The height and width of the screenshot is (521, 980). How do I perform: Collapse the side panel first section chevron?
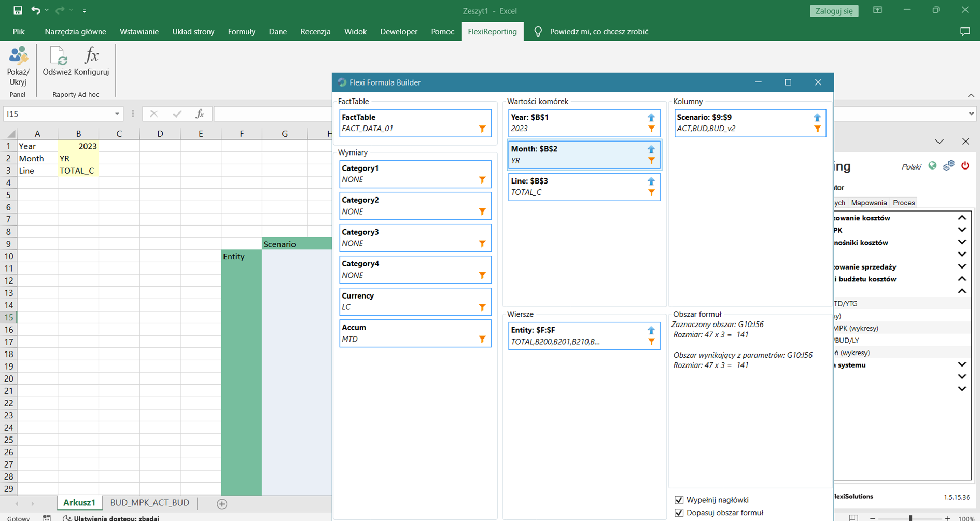pos(962,218)
